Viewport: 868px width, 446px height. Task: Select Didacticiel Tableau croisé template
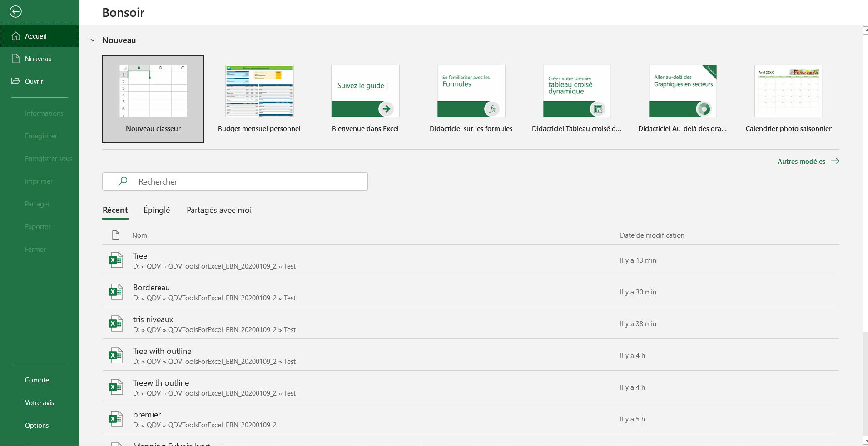tap(577, 99)
